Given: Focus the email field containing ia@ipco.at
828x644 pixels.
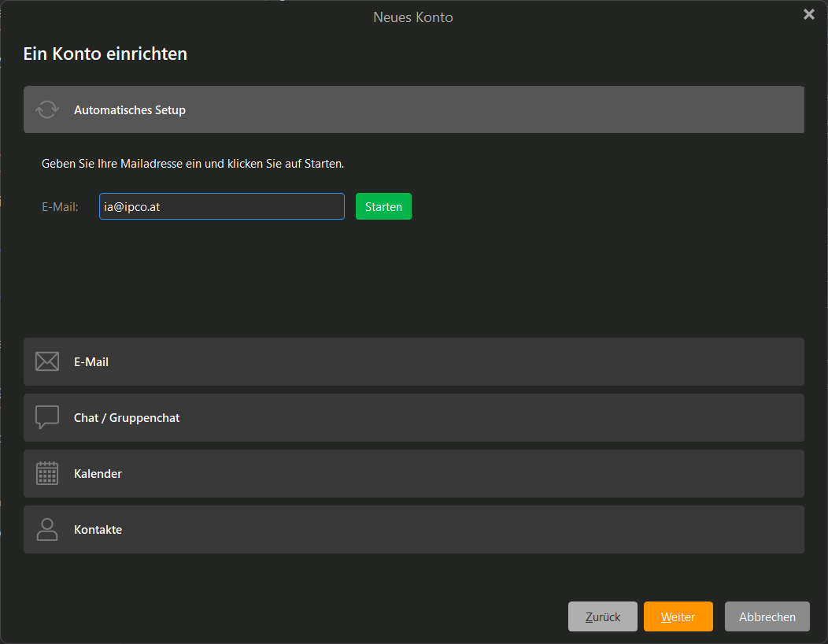Looking at the screenshot, I should [x=221, y=206].
